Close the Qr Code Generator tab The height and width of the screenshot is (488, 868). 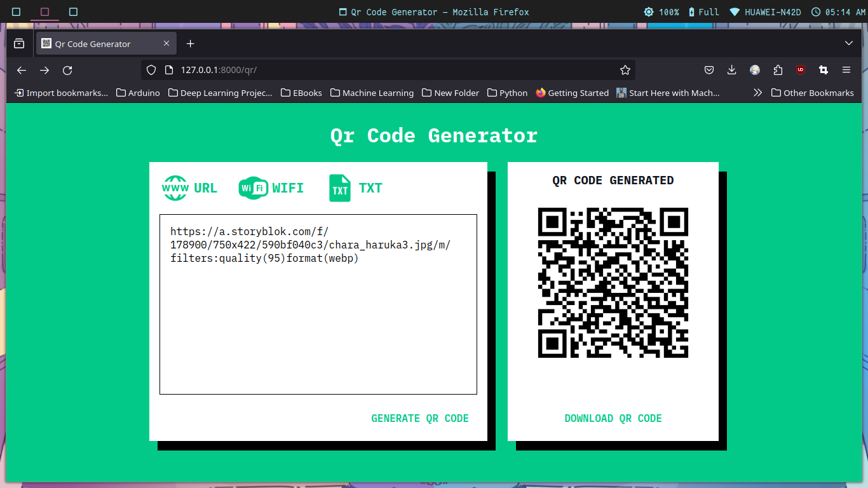point(166,44)
